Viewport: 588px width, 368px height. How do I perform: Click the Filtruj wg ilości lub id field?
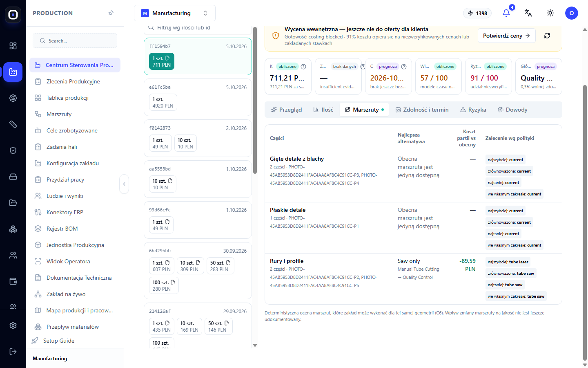(x=198, y=28)
